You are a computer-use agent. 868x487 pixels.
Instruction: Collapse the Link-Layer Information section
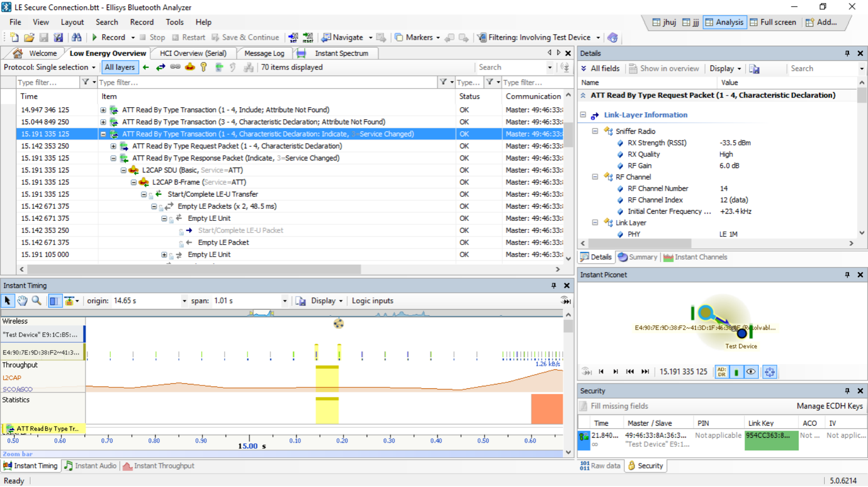pyautogui.click(x=584, y=115)
